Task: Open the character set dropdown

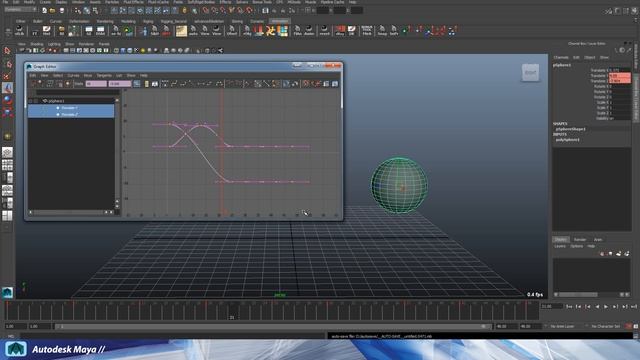Action: coord(605,327)
